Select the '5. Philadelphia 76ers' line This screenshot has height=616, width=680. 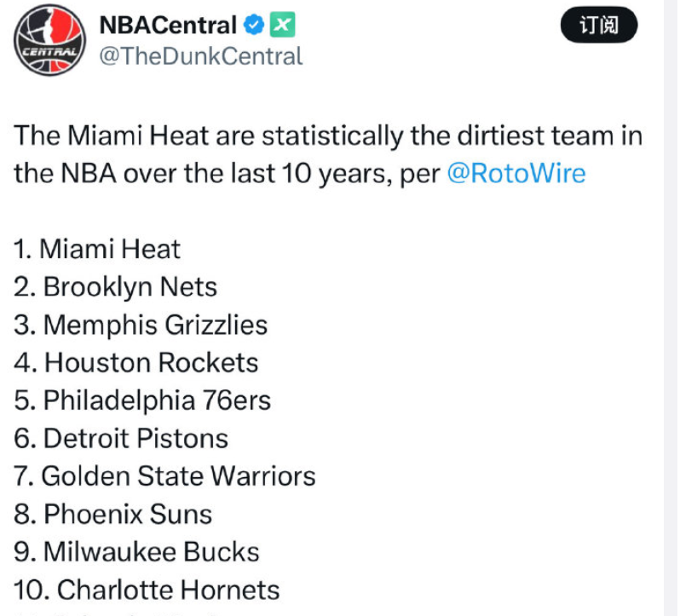coord(141,400)
